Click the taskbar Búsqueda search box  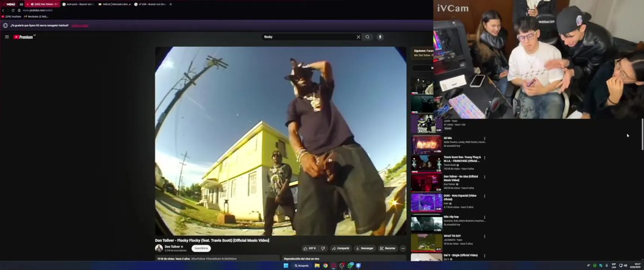pyautogui.click(x=301, y=265)
